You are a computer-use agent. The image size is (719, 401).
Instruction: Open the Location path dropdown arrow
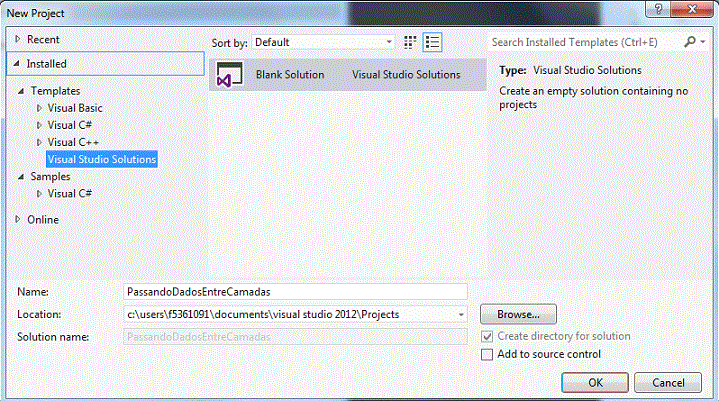point(461,314)
